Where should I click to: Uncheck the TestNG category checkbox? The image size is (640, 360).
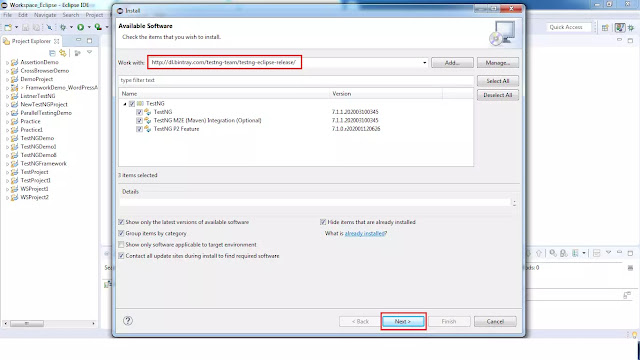point(132,104)
